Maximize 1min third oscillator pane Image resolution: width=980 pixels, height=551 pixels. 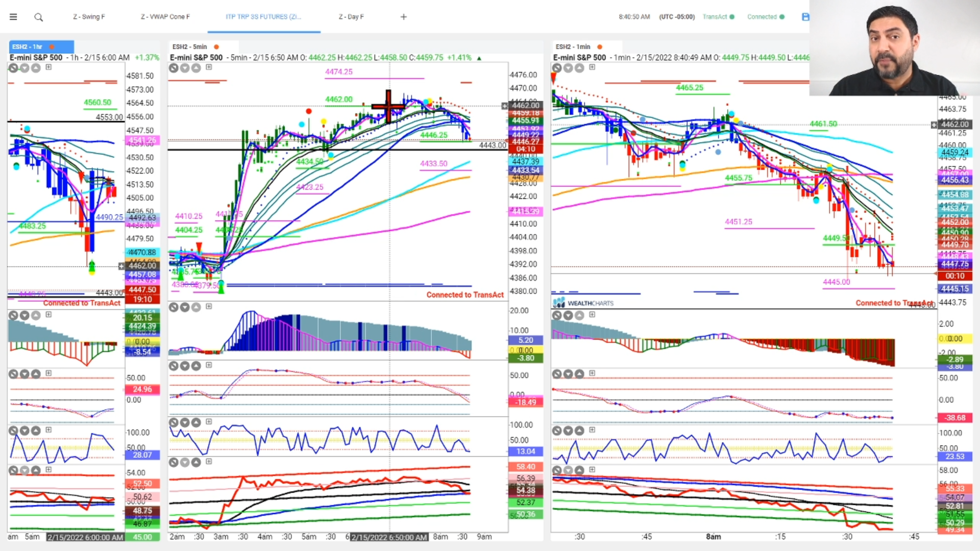[x=592, y=430]
